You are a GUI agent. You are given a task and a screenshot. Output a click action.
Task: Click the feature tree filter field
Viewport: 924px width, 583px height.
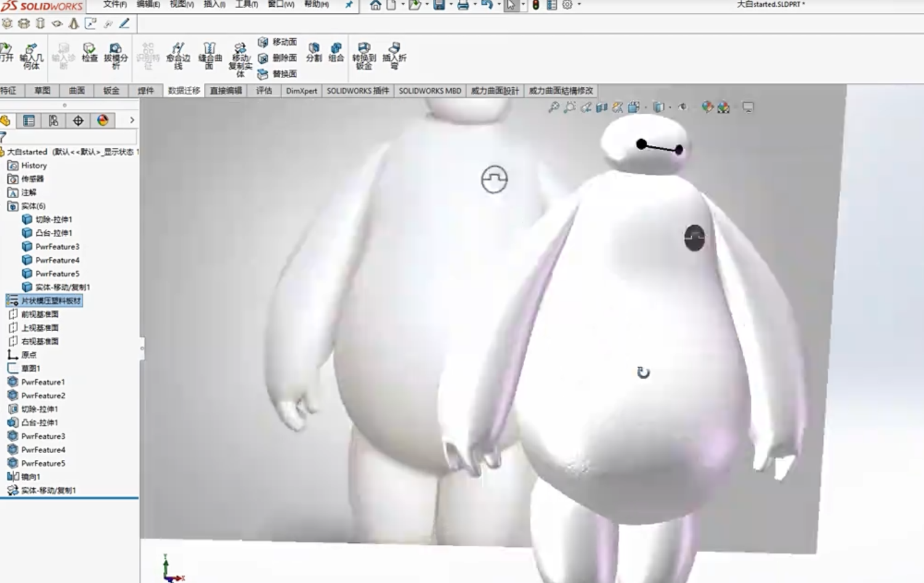coord(70,137)
